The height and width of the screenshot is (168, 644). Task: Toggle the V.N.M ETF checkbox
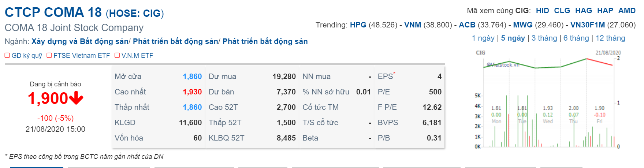coord(118,56)
